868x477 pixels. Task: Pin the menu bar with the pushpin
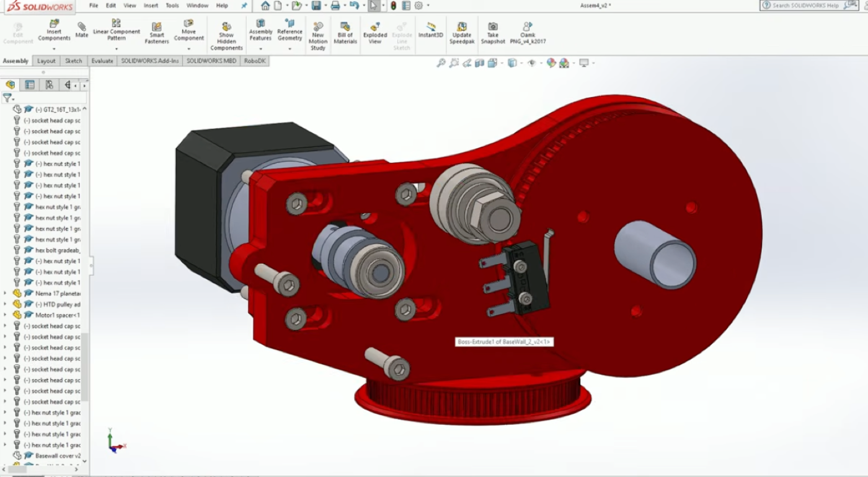point(244,6)
